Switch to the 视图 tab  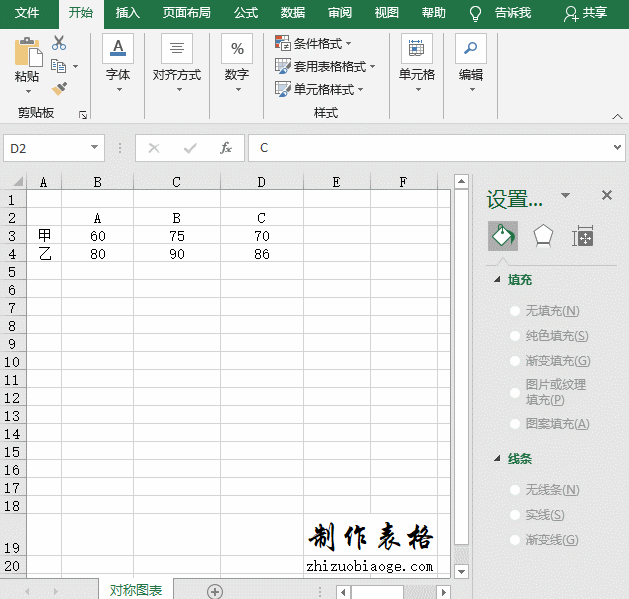tap(387, 13)
